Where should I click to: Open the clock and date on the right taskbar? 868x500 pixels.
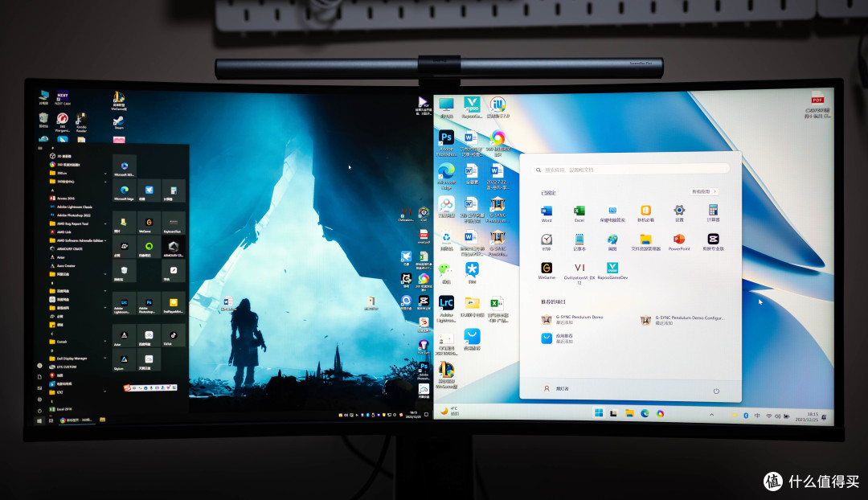click(x=807, y=417)
